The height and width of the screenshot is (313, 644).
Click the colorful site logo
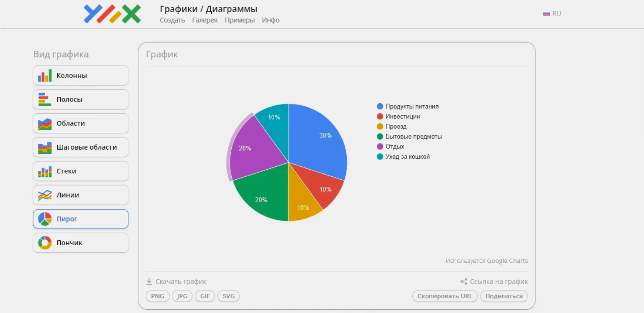click(x=112, y=14)
